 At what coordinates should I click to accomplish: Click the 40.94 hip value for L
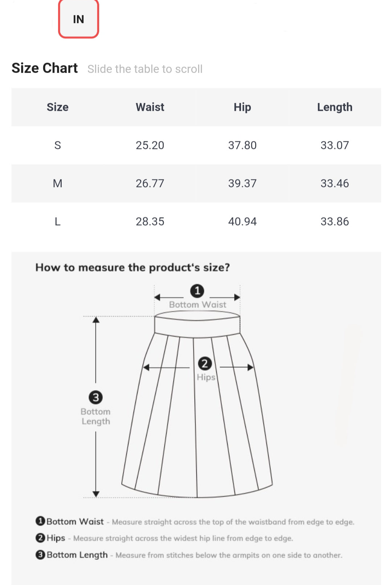point(242,222)
